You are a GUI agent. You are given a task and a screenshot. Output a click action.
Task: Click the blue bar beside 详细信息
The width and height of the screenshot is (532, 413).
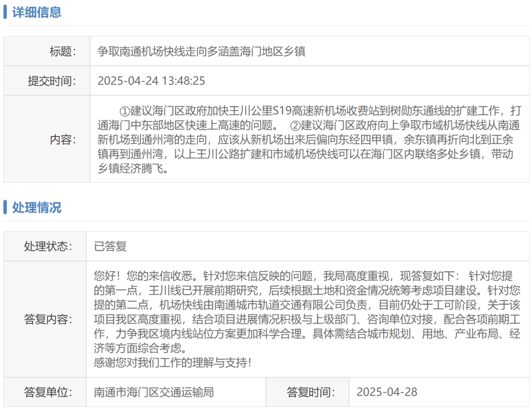[x=5, y=12]
